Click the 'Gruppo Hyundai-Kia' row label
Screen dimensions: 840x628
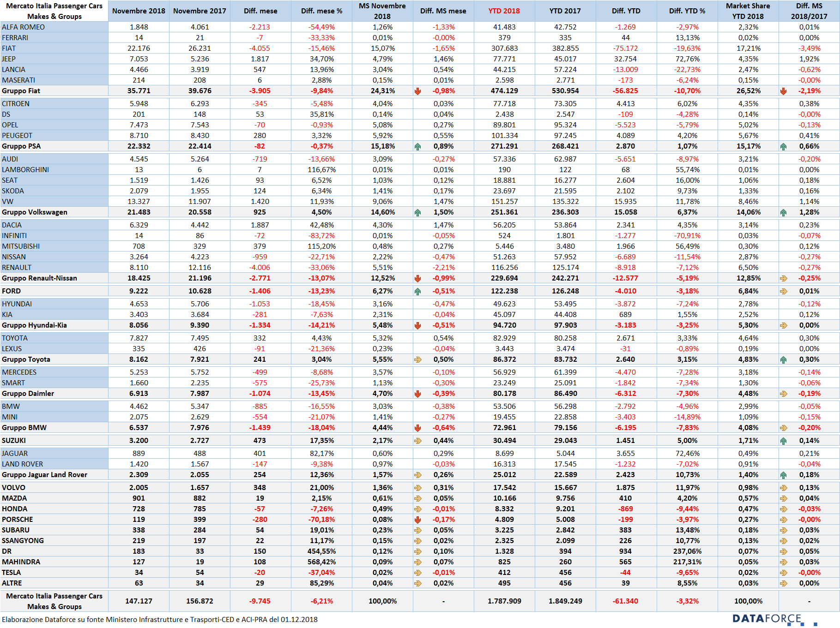pos(34,325)
